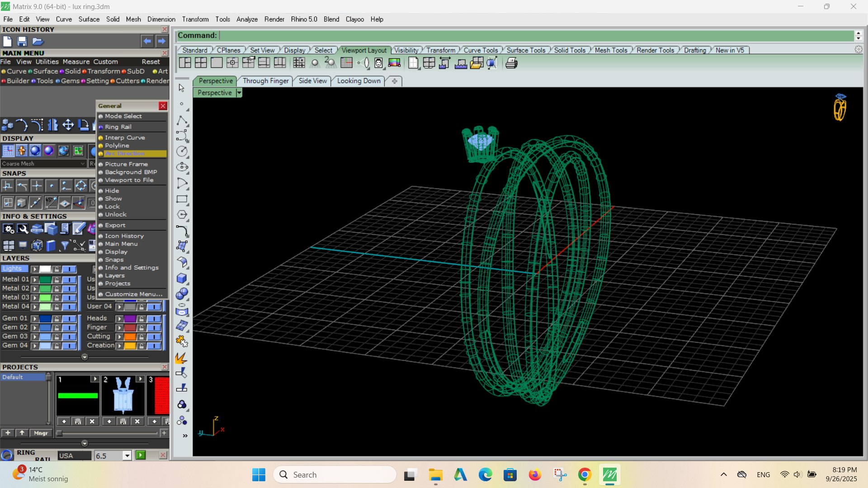Click the Mngr button in Projects
The height and width of the screenshot is (488, 868).
[41, 433]
